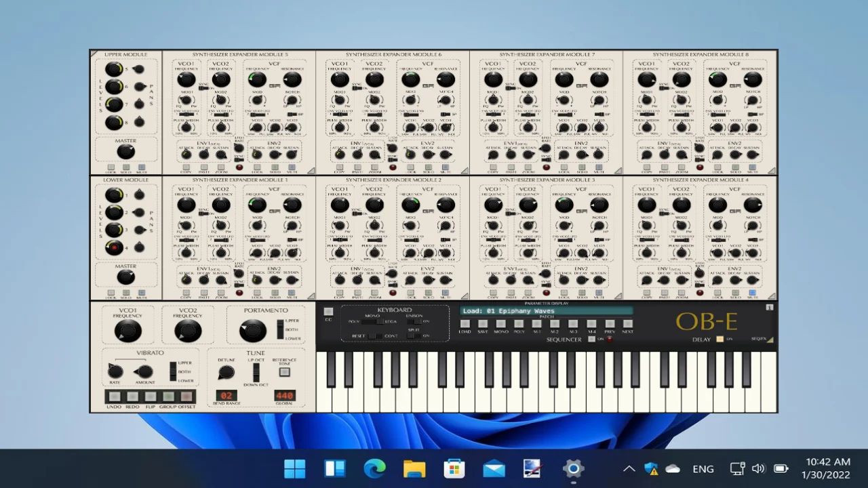Click COPY in Expander Module 5
The height and width of the screenshot is (488, 868).
click(x=186, y=167)
